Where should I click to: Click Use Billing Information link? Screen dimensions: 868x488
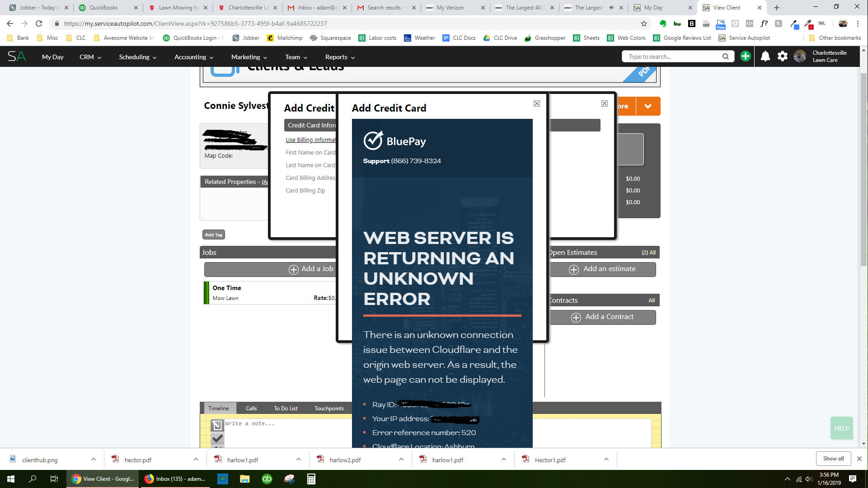pyautogui.click(x=311, y=140)
